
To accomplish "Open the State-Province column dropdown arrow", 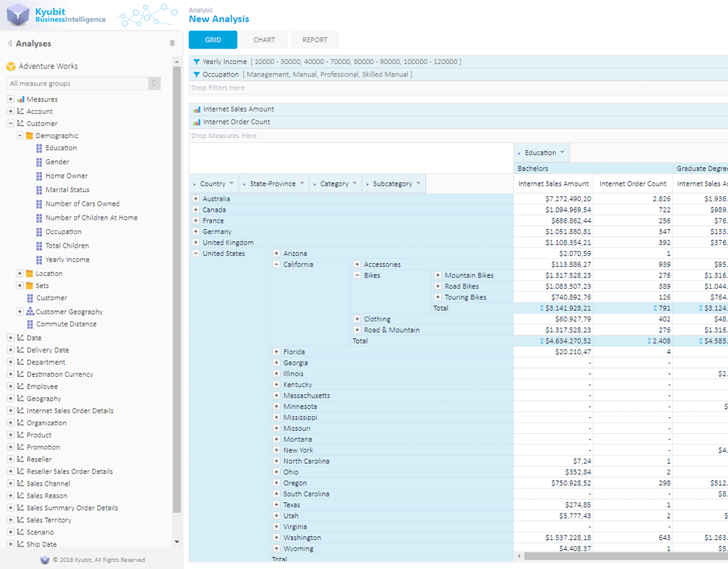I will tap(301, 184).
